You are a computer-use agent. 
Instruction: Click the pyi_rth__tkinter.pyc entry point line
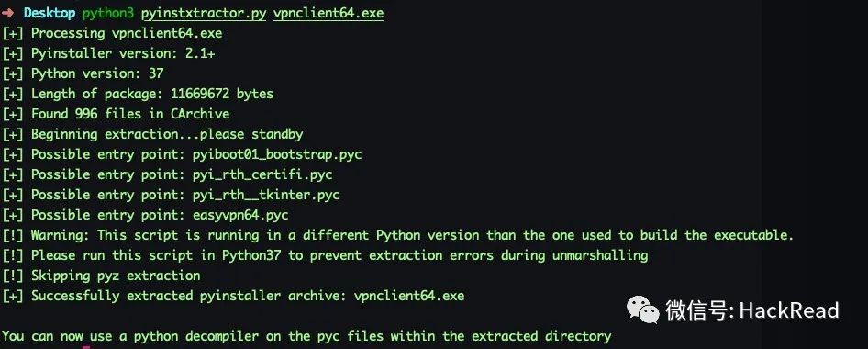[x=171, y=195]
